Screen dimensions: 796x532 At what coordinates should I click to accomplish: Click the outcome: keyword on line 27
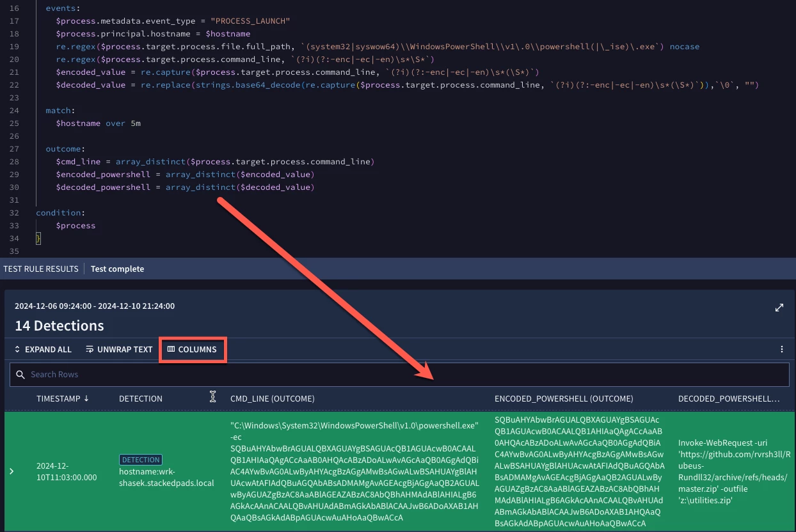pos(65,149)
